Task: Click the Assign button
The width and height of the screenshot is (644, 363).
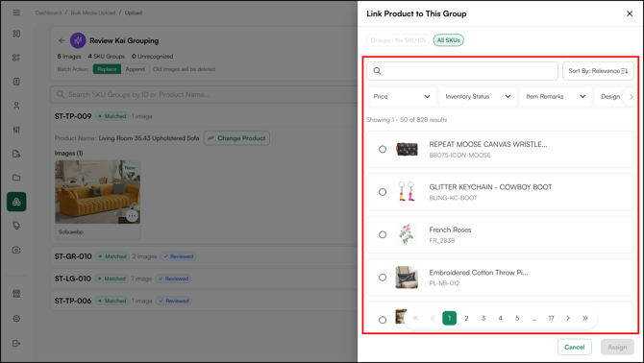Action: pyautogui.click(x=617, y=347)
